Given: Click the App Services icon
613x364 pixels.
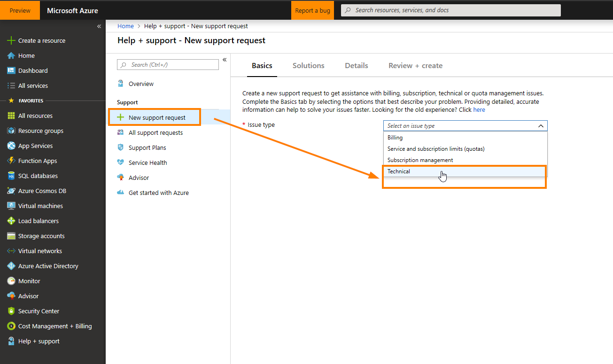Looking at the screenshot, I should [11, 146].
